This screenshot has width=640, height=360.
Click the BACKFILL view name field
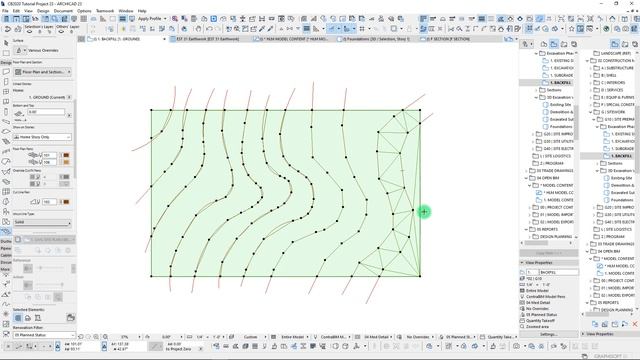coord(558,272)
